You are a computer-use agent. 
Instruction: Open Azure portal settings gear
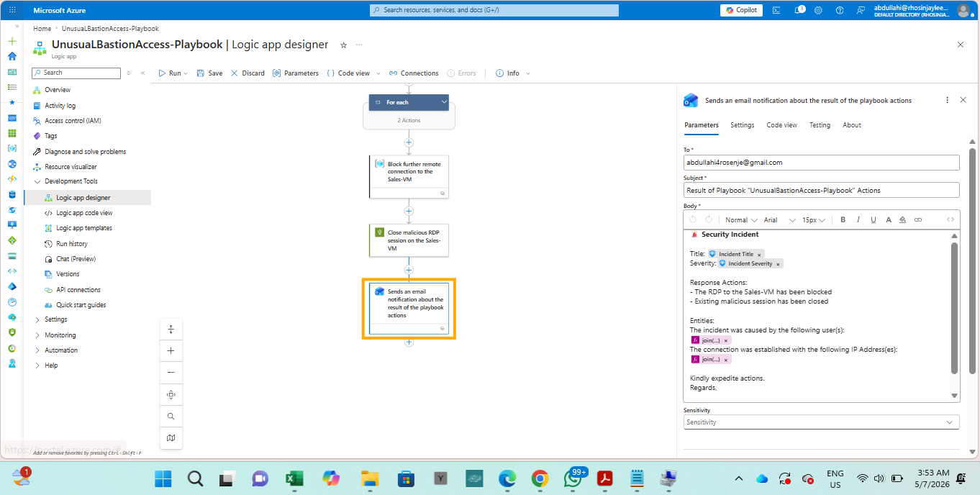click(x=819, y=10)
